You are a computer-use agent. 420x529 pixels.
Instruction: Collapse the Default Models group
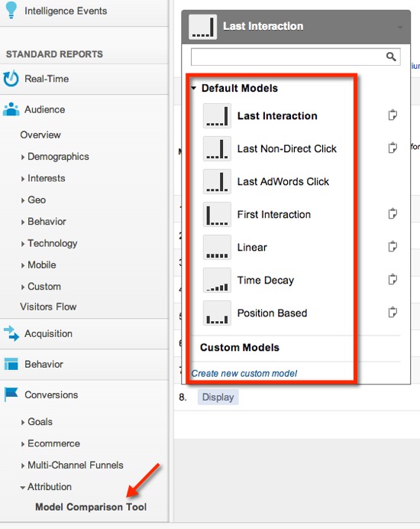pyautogui.click(x=193, y=88)
